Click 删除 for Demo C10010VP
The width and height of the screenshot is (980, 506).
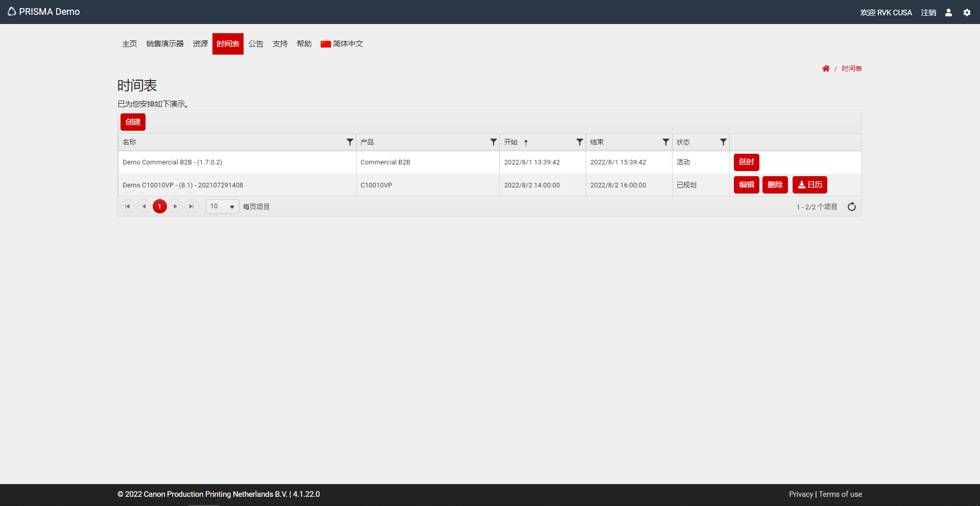click(x=775, y=185)
